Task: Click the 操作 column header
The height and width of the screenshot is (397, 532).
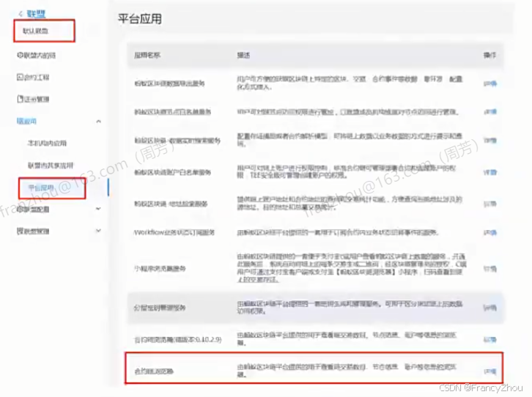Action: click(489, 55)
